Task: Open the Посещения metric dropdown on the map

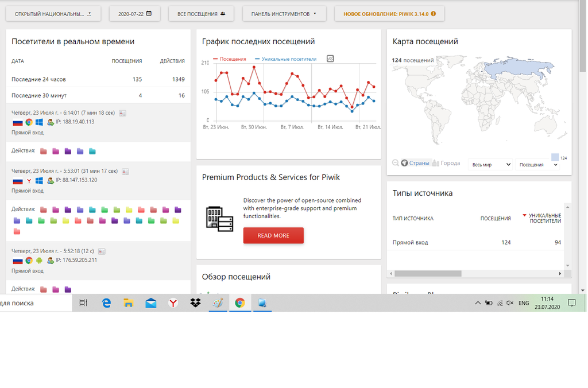Action: (x=537, y=165)
